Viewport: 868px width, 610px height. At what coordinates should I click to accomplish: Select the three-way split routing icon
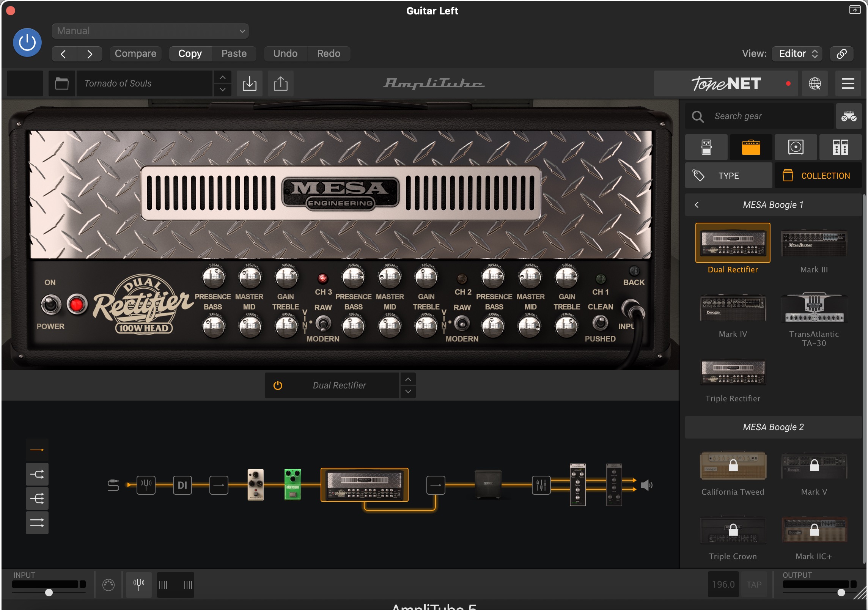(37, 498)
